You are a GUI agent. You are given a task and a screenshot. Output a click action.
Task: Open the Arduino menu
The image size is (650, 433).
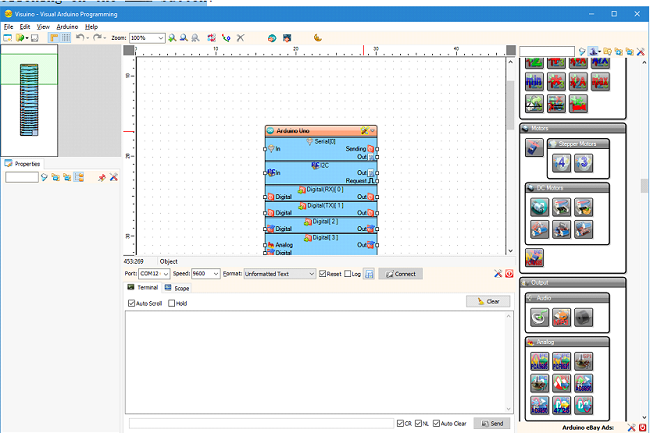(67, 27)
